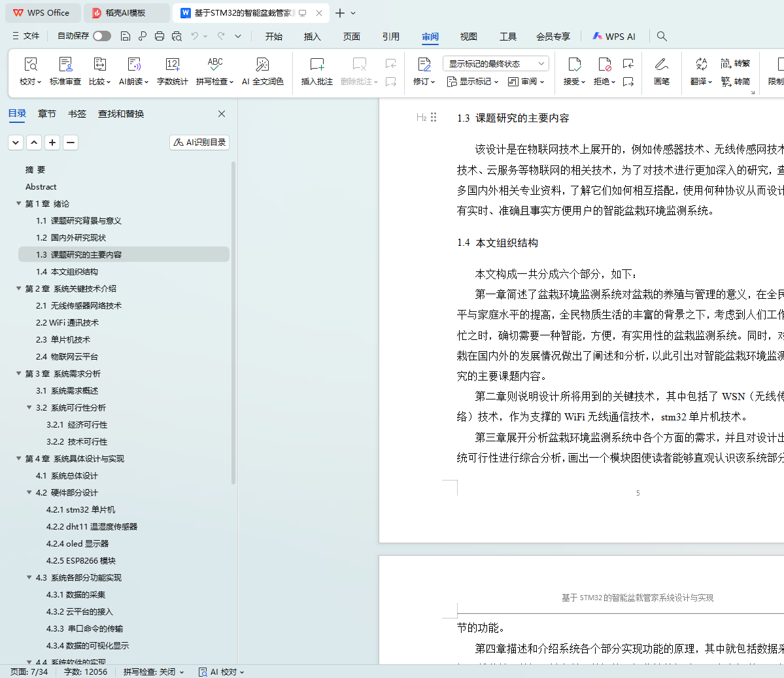Click the standard review (标准审查) icon

[65, 65]
